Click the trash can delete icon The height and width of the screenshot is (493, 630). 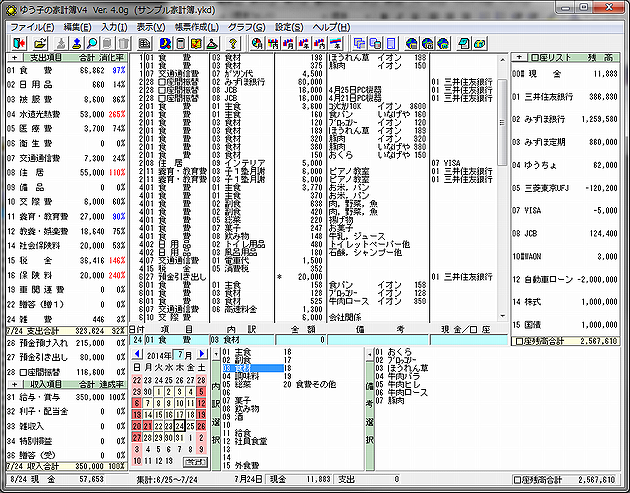125,44
